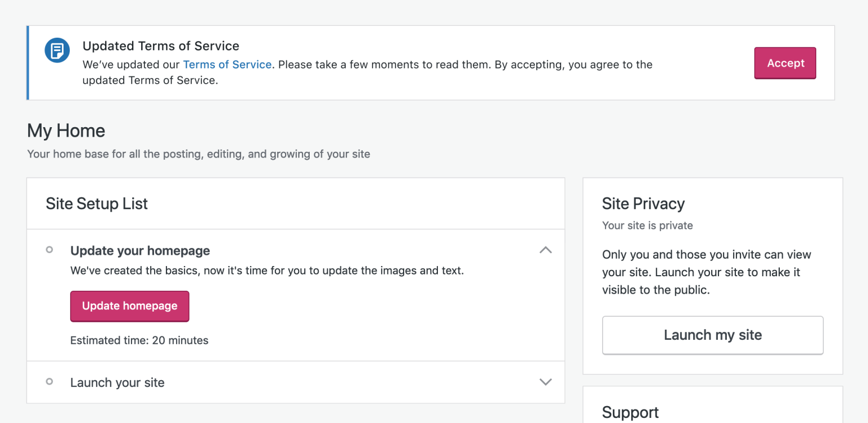Image resolution: width=868 pixels, height=423 pixels.
Task: Click the My Home page title
Action: click(66, 131)
